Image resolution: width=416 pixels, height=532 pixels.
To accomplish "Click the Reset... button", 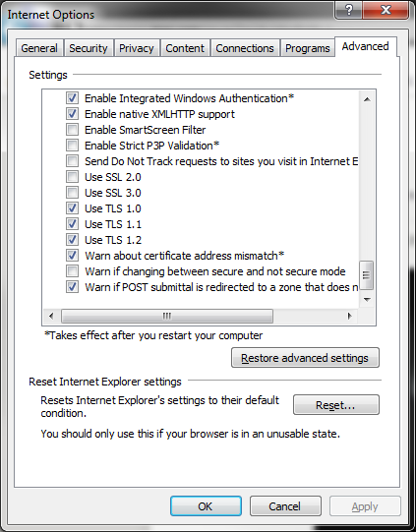I will (x=336, y=405).
